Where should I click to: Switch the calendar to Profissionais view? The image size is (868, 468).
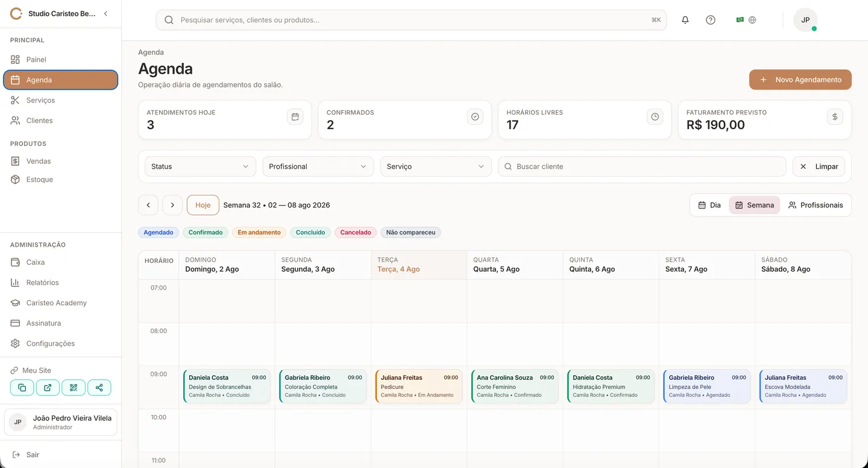point(816,205)
